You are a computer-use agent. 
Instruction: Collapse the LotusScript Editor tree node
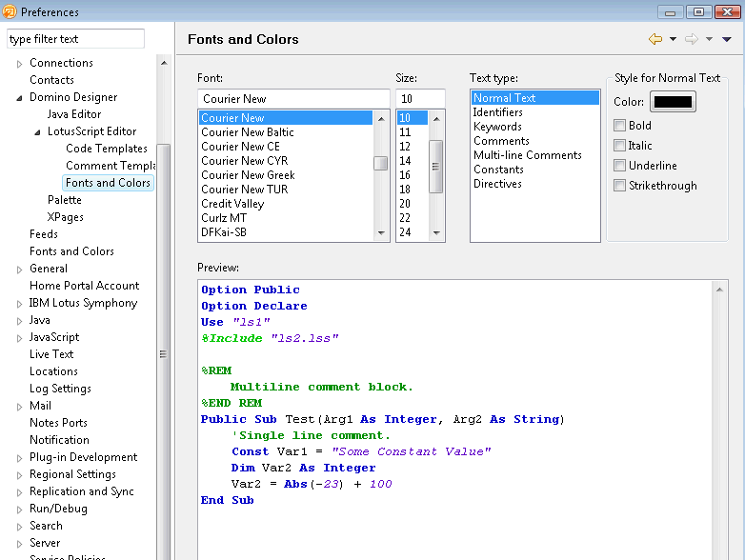coord(37,132)
